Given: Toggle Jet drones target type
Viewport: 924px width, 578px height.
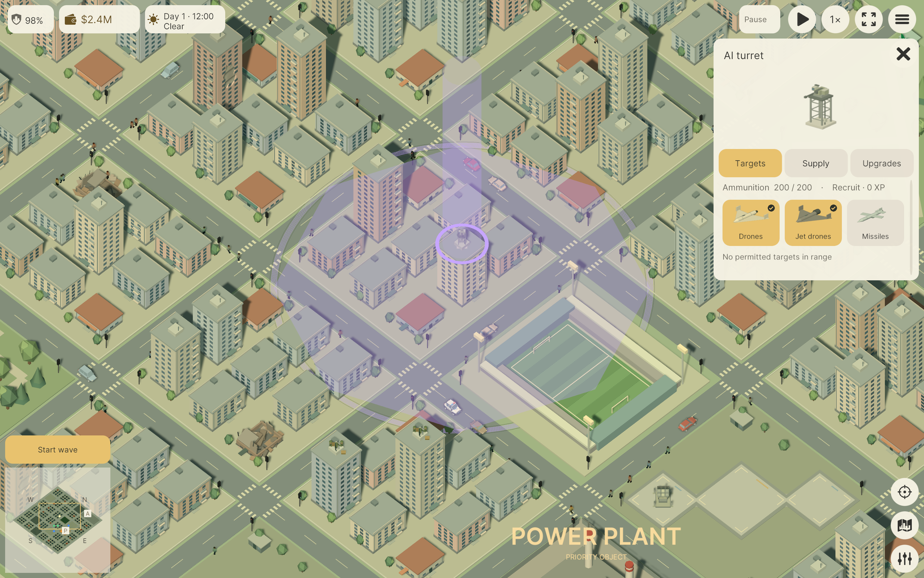Looking at the screenshot, I should [x=813, y=223].
